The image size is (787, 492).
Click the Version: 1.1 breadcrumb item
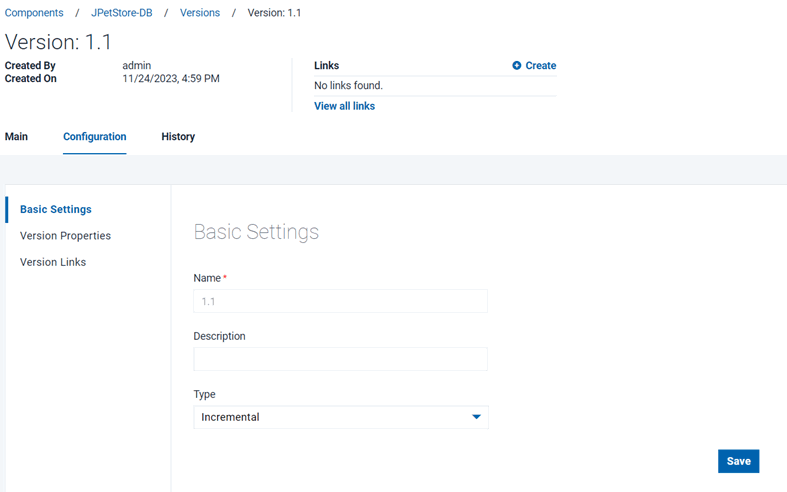274,13
